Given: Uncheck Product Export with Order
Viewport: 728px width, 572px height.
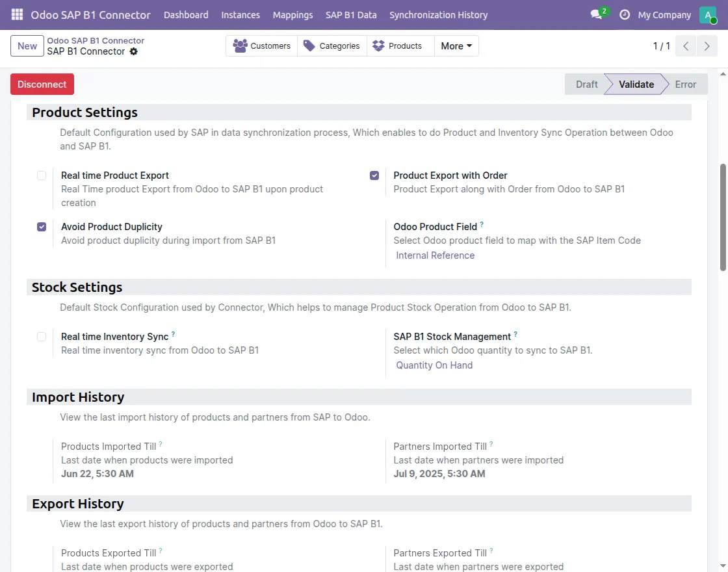Looking at the screenshot, I should pos(374,175).
